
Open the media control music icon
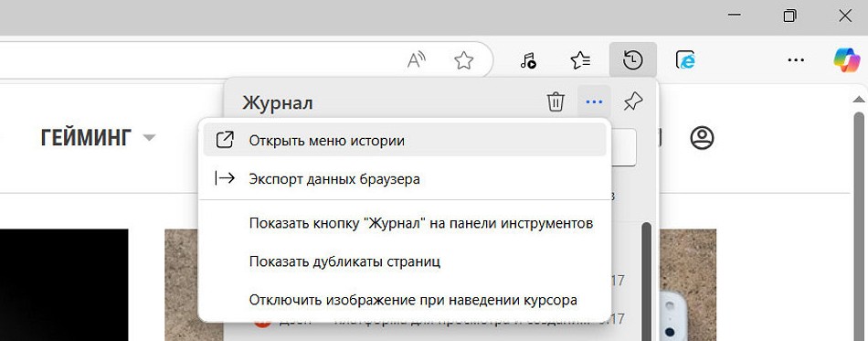tap(528, 59)
